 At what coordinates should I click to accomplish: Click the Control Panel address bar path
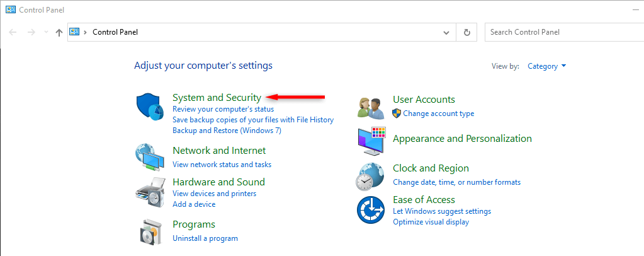point(115,32)
